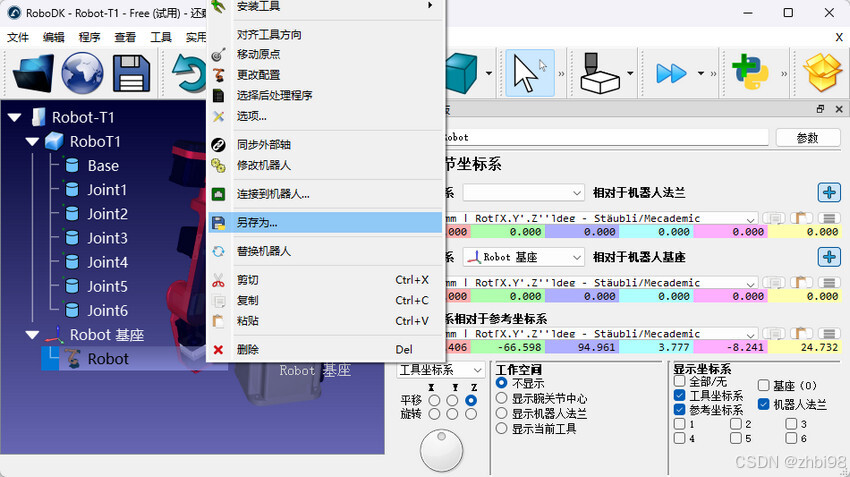The height and width of the screenshot is (477, 850).
Task: Choose 对齐工具方向 in the context menu
Action: tap(325, 34)
